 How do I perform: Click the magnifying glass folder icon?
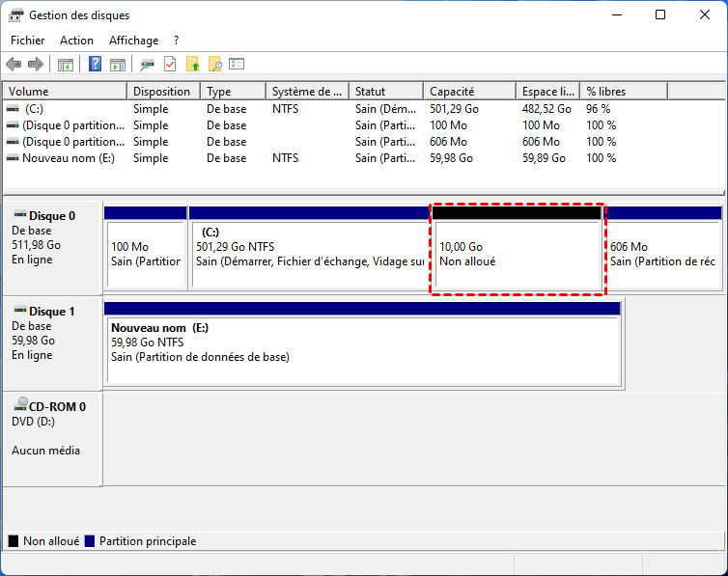pos(215,65)
